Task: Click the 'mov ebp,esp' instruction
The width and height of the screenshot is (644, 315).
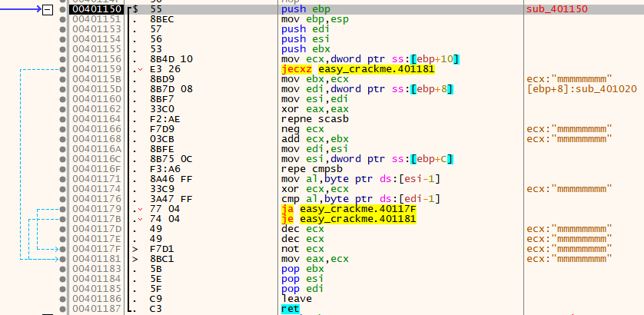Action: click(x=315, y=19)
